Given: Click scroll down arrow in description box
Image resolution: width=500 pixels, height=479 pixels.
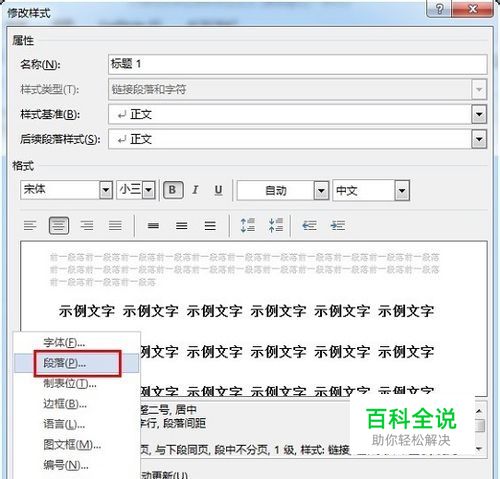Looking at the screenshot, I should (x=479, y=449).
